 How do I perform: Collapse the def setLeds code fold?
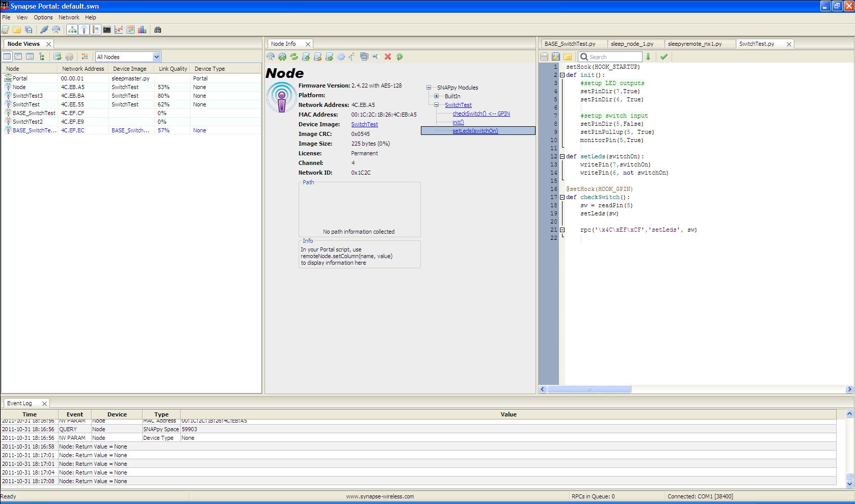coord(562,156)
